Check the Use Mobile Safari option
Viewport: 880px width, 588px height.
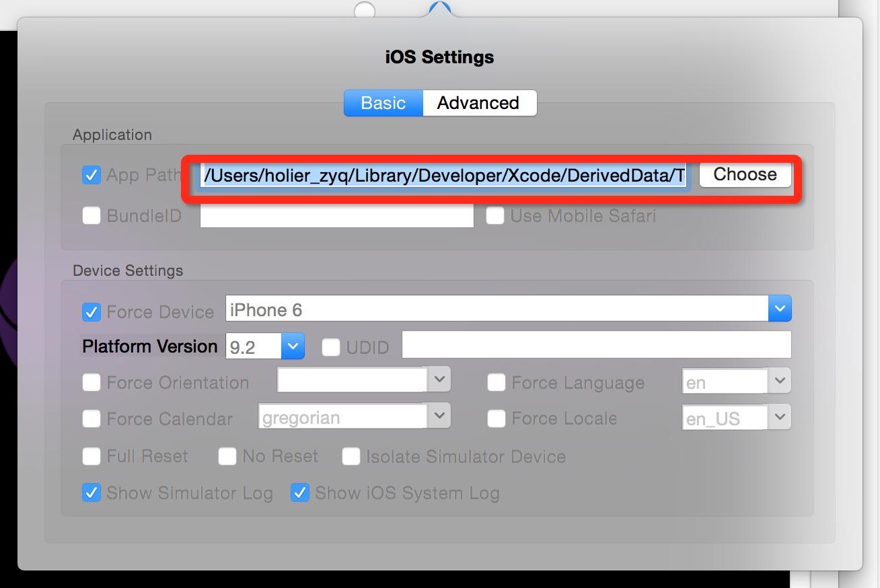click(495, 215)
